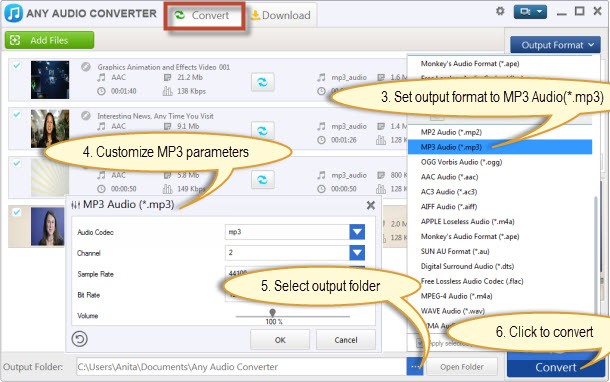Click the convert refresh icon for the 00:00:50 file
610x382 pixels.
[x=263, y=180]
